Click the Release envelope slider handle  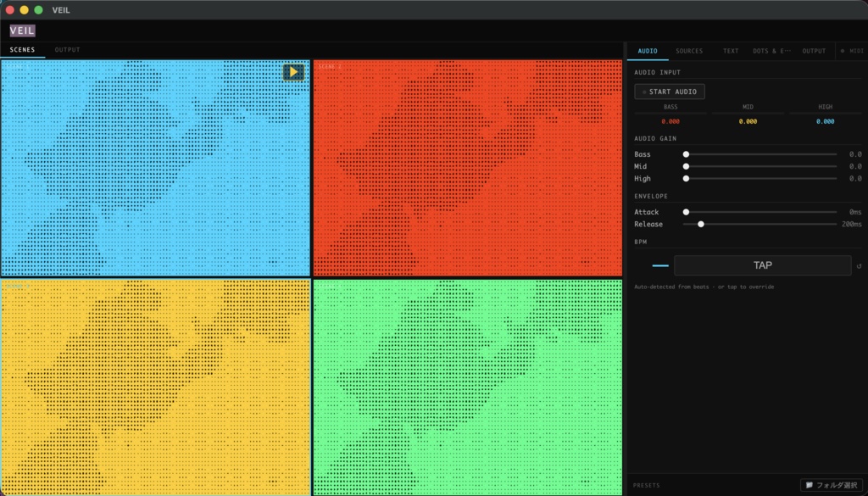click(x=700, y=225)
